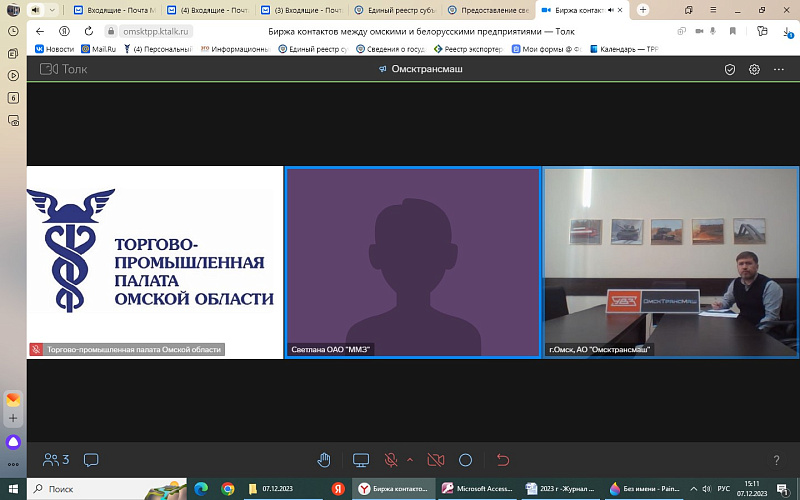Open Google Chrome from taskbar
The width and height of the screenshot is (800, 500).
(x=228, y=489)
